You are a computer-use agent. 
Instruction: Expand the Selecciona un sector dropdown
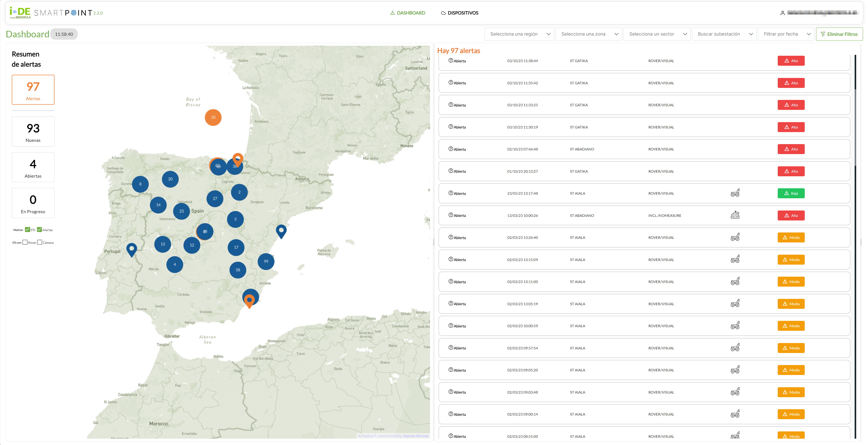click(657, 34)
